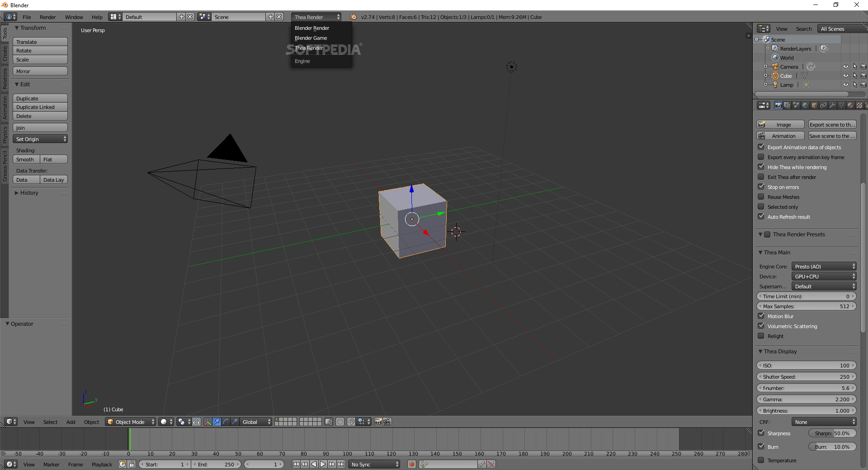Open the Render Layers properties tab

pyautogui.click(x=787, y=105)
